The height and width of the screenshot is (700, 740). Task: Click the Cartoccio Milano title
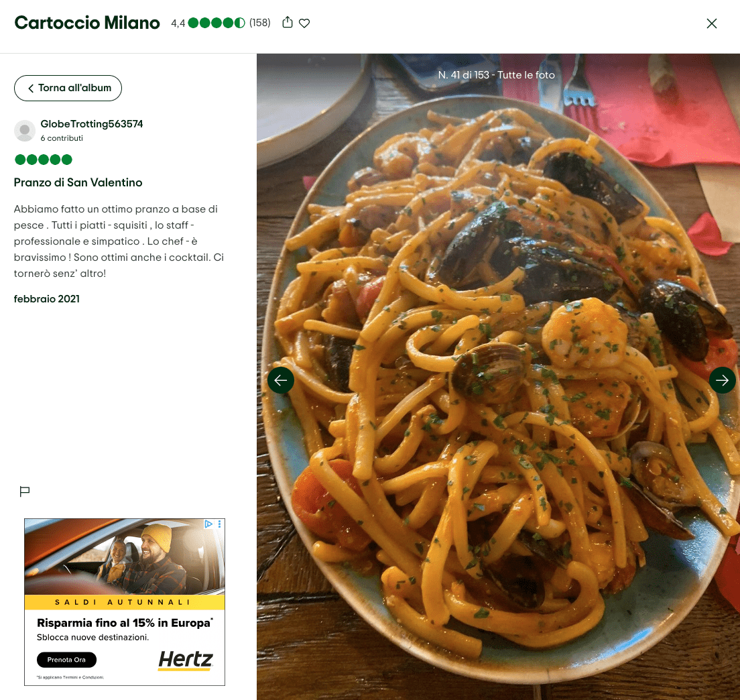[87, 23]
